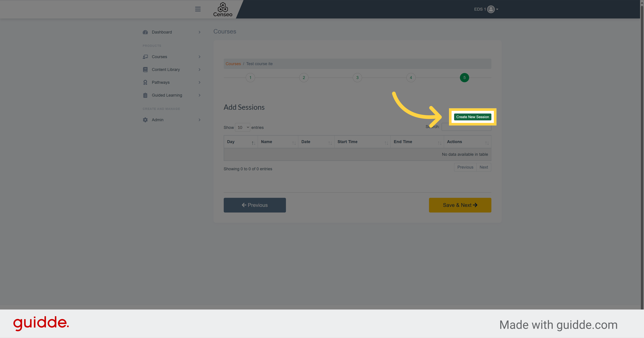644x338 pixels.
Task: Expand the Guided Learning chevron
Action: coord(199,95)
